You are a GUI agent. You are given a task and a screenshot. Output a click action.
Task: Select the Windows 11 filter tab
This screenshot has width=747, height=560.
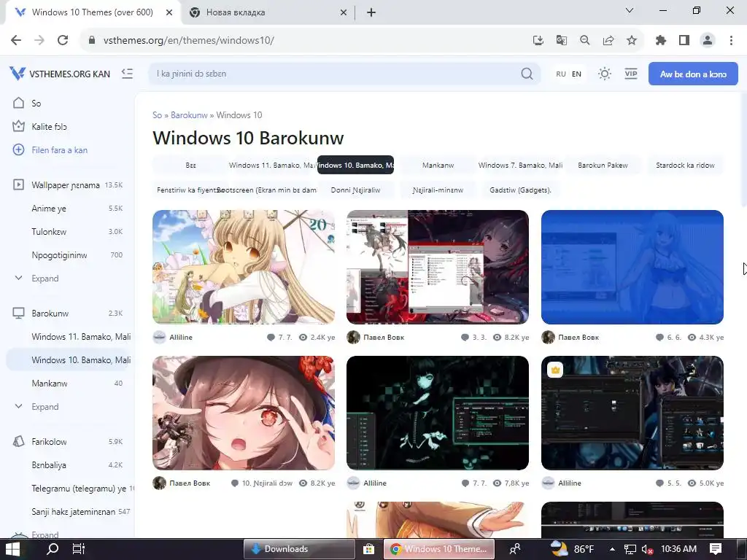pyautogui.click(x=271, y=166)
